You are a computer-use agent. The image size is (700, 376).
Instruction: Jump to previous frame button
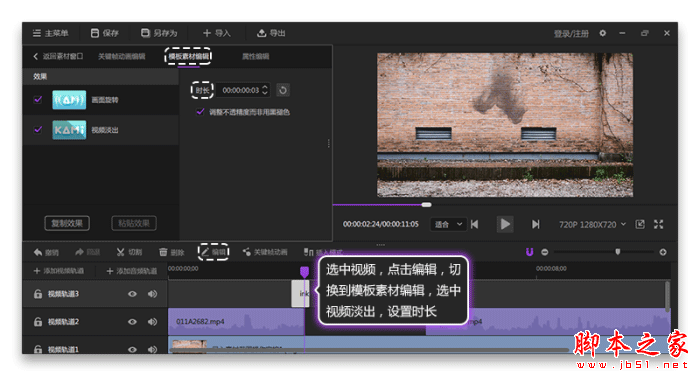pyautogui.click(x=475, y=224)
